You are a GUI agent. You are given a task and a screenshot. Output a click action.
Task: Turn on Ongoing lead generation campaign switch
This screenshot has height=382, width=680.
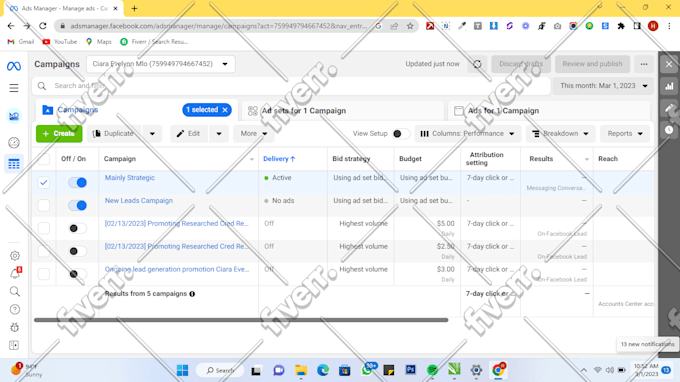78,274
